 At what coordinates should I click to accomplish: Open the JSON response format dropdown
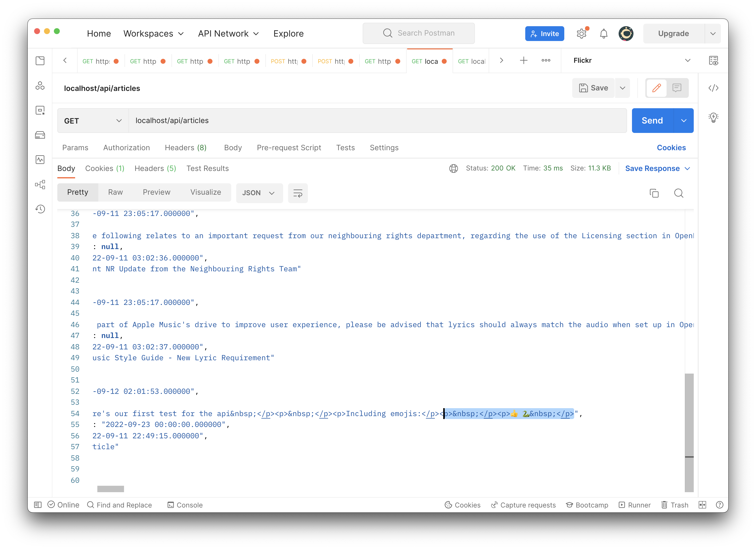259,193
